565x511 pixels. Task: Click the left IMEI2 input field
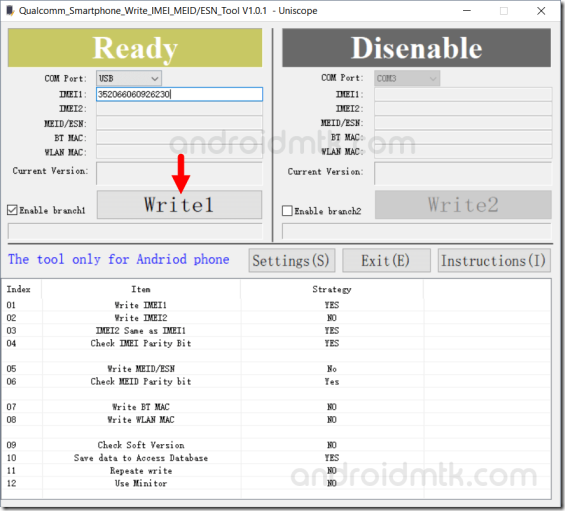tap(179, 109)
